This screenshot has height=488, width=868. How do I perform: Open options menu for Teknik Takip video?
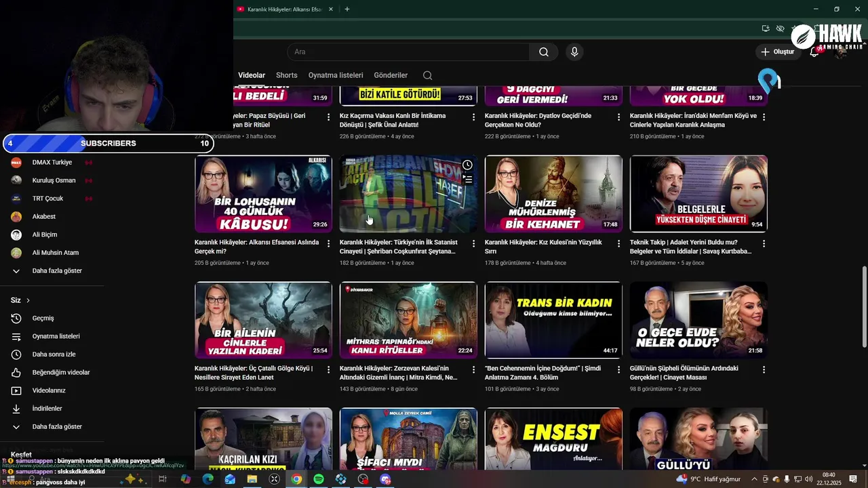pyautogui.click(x=764, y=243)
